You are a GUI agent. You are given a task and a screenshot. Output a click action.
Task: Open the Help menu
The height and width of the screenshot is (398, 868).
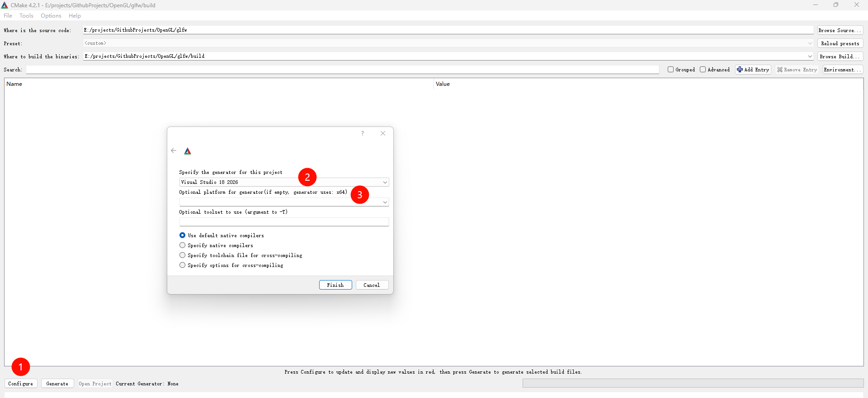click(75, 16)
